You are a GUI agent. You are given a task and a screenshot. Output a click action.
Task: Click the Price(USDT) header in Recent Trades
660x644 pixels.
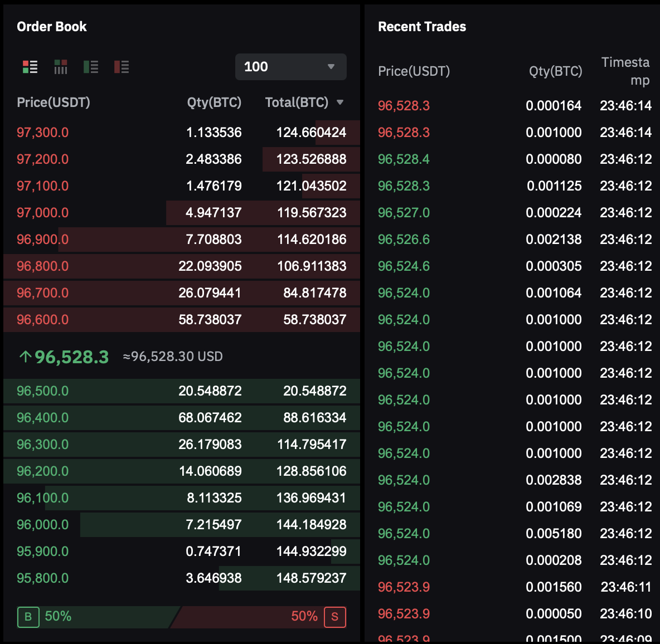coord(414,71)
